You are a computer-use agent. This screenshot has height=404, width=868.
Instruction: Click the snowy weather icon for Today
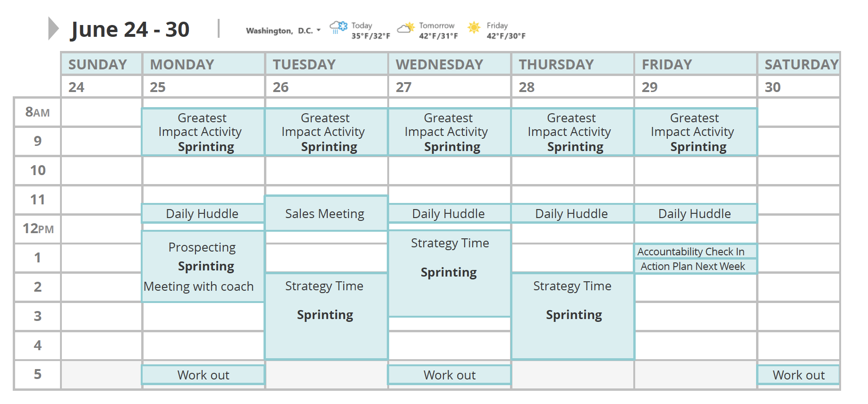point(338,28)
